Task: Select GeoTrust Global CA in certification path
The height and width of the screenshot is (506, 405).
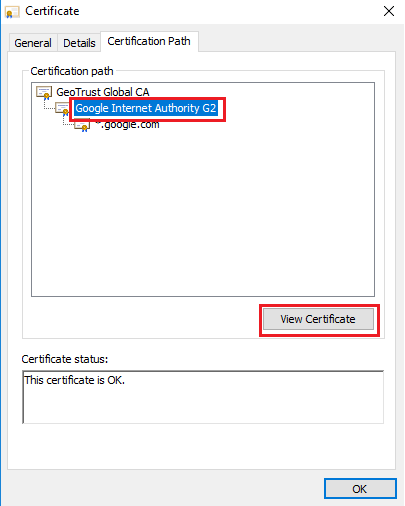Action: 103,92
